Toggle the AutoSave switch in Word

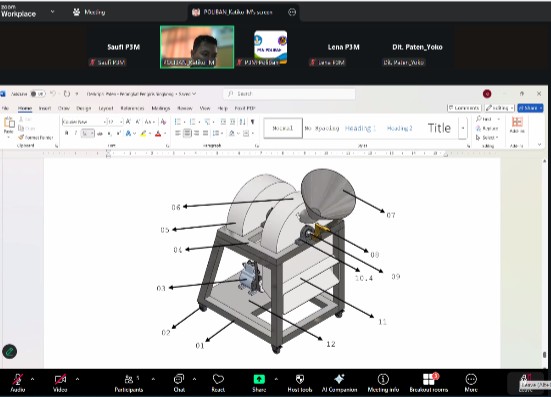[37, 94]
